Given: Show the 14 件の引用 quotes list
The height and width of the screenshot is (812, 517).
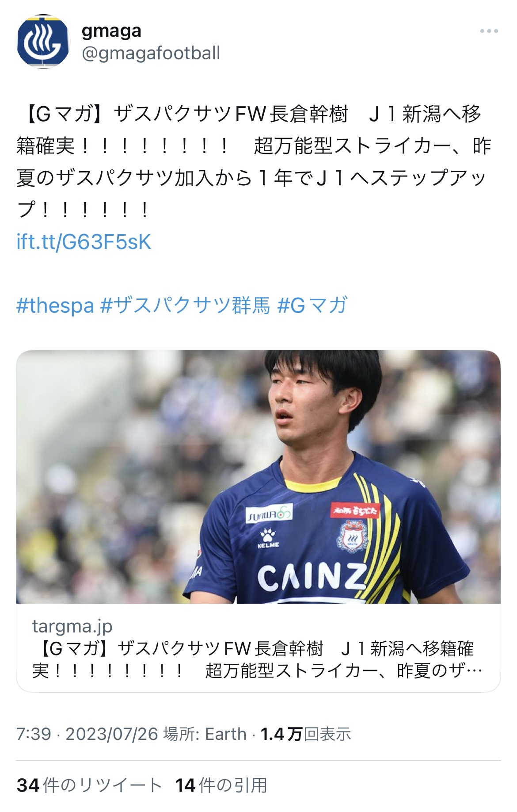Looking at the screenshot, I should [221, 785].
